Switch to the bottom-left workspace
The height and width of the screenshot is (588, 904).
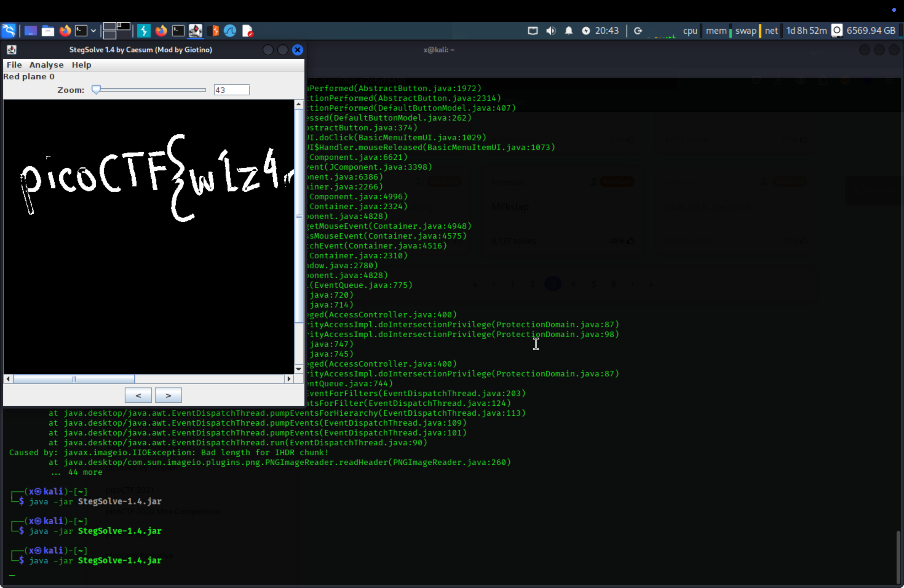(109, 35)
